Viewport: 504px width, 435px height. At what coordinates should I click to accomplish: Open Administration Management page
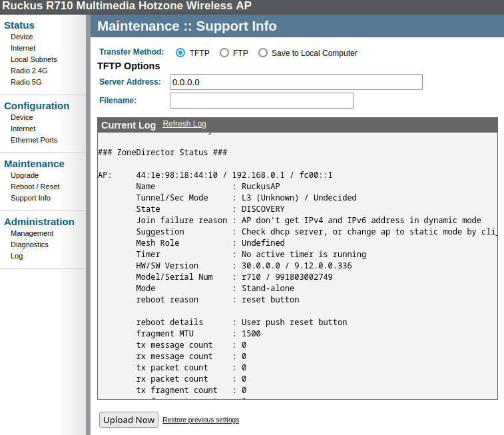coord(32,233)
